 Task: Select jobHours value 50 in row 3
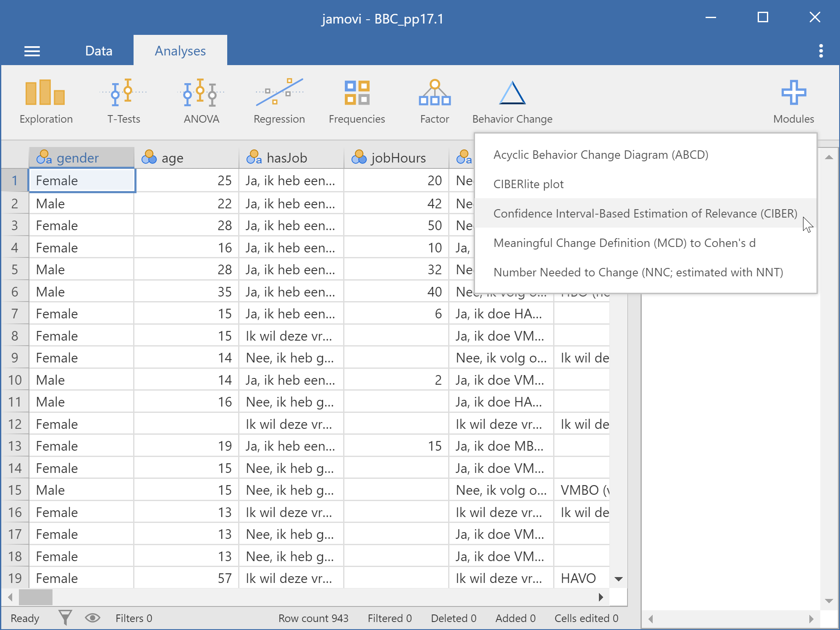click(x=396, y=226)
